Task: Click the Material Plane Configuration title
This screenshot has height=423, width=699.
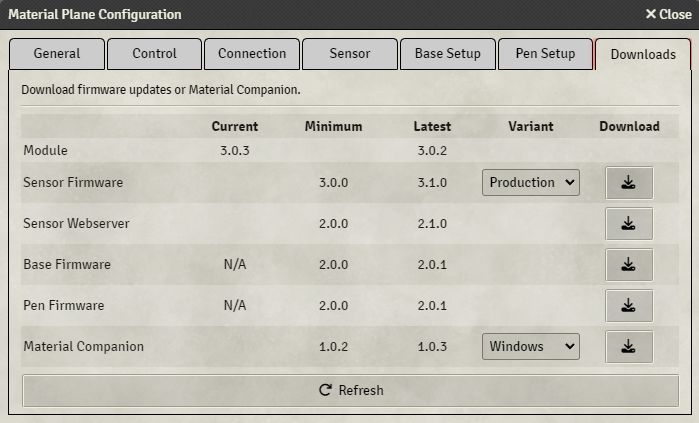Action: point(95,15)
